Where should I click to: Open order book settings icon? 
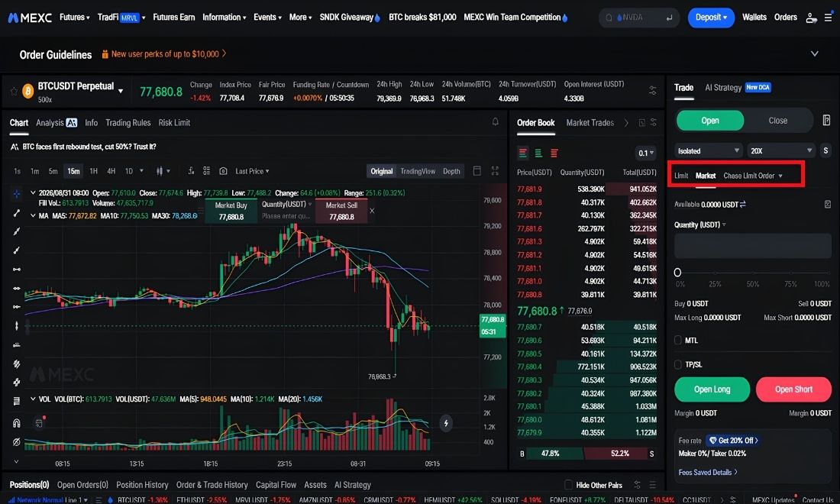point(654,123)
